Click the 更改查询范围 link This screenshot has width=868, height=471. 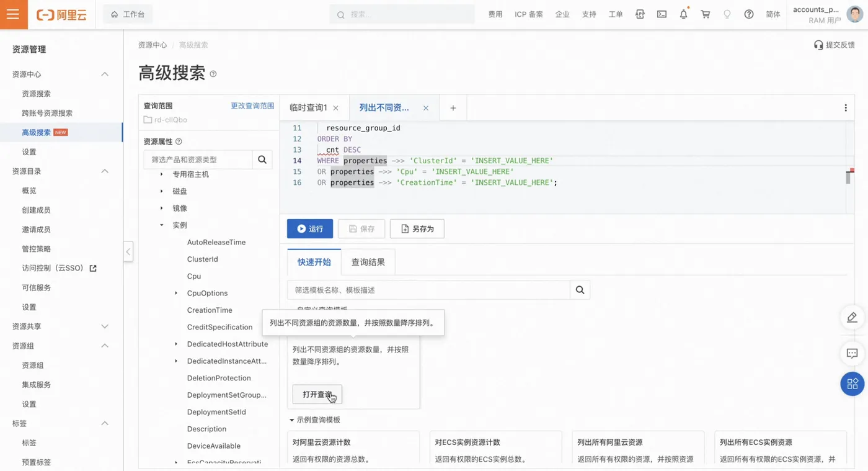coord(252,106)
